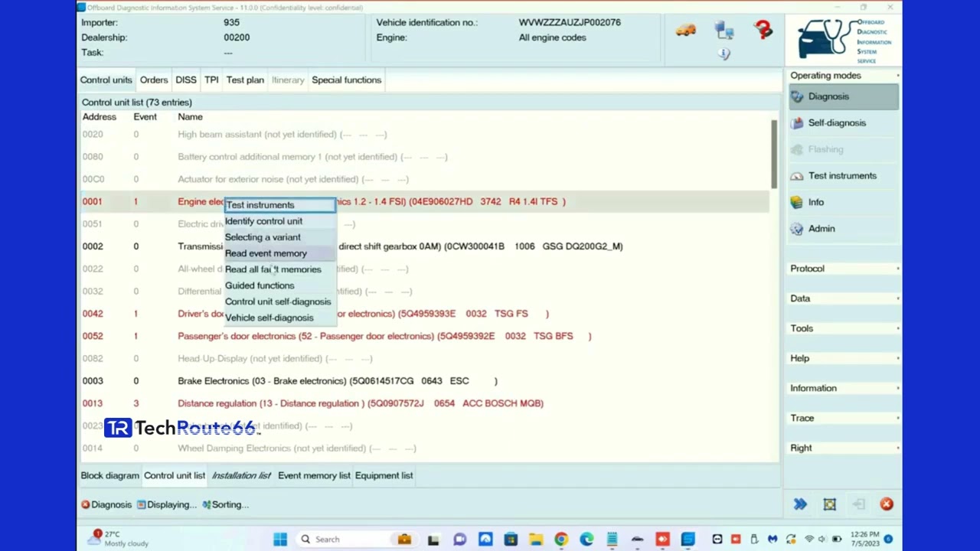
Task: Open the Control unit list view
Action: point(175,475)
